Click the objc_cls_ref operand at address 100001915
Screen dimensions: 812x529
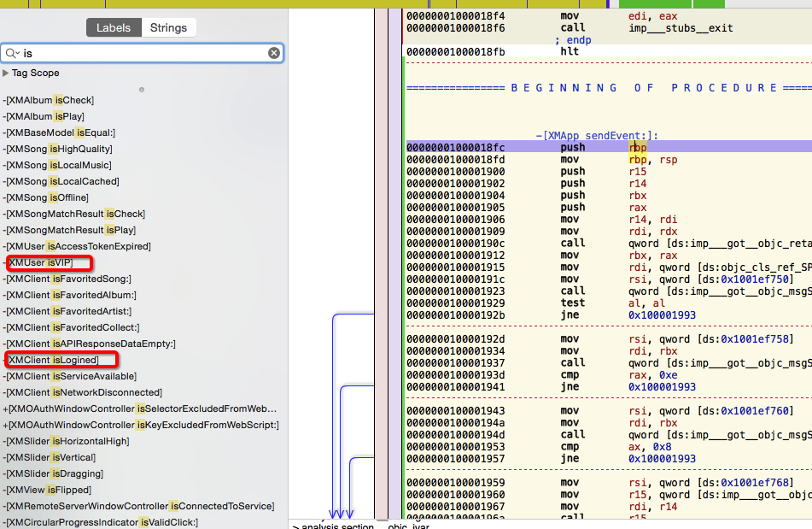point(755,267)
